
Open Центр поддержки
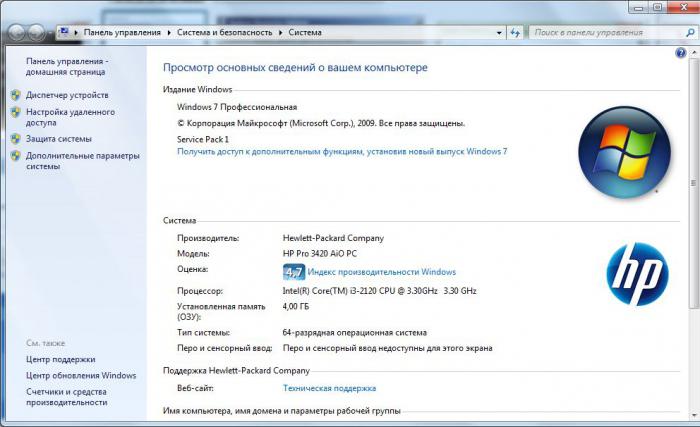pyautogui.click(x=60, y=359)
